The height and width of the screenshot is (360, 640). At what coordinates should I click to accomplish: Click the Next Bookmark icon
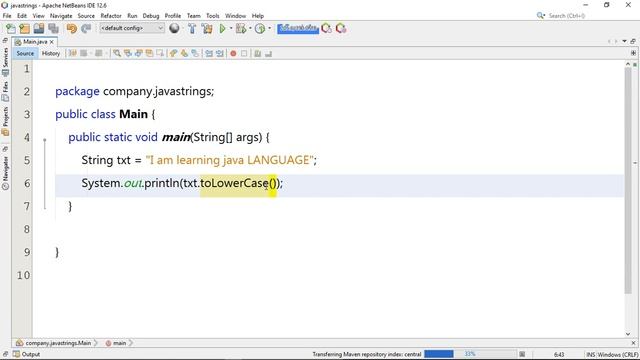[184, 53]
